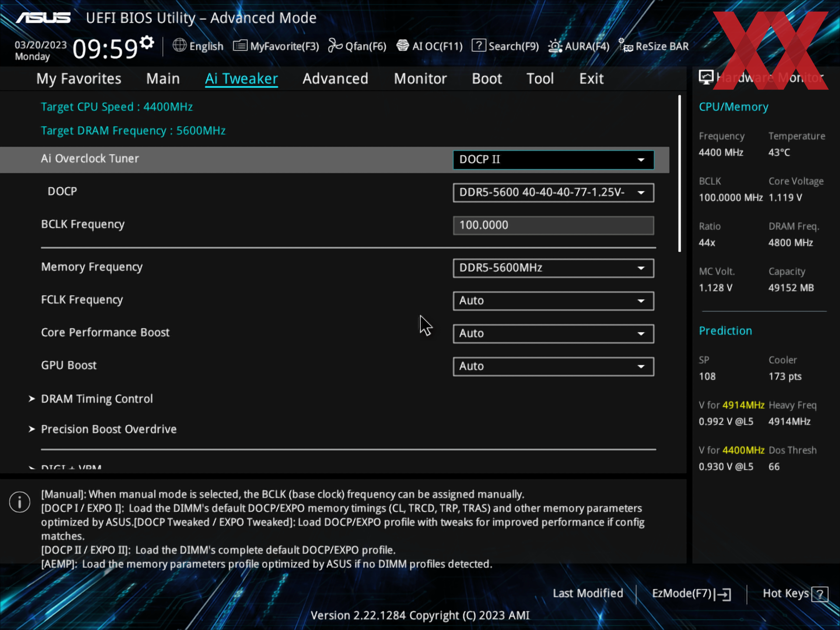Click the settings gear icon next to the clock
This screenshot has height=630, width=840.
point(147,43)
